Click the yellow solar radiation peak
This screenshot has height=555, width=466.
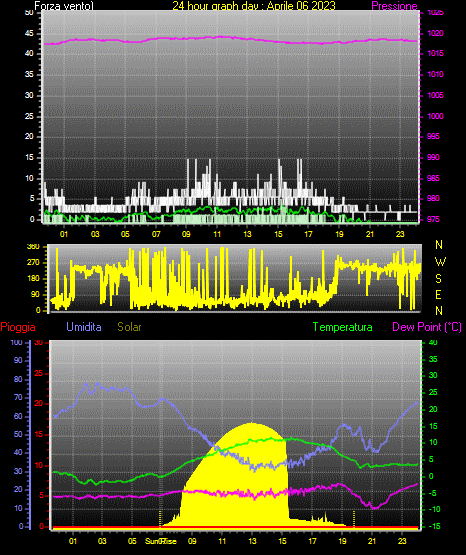tap(252, 424)
